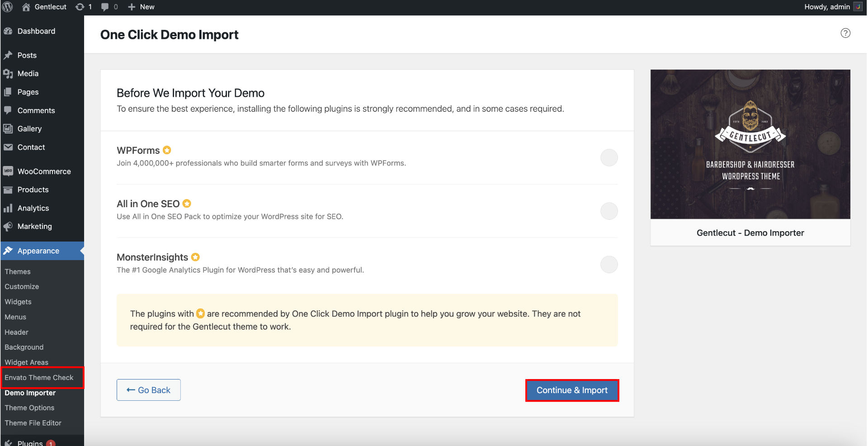Open Theme Options submenu item
This screenshot has height=446, width=868.
pyautogui.click(x=29, y=408)
